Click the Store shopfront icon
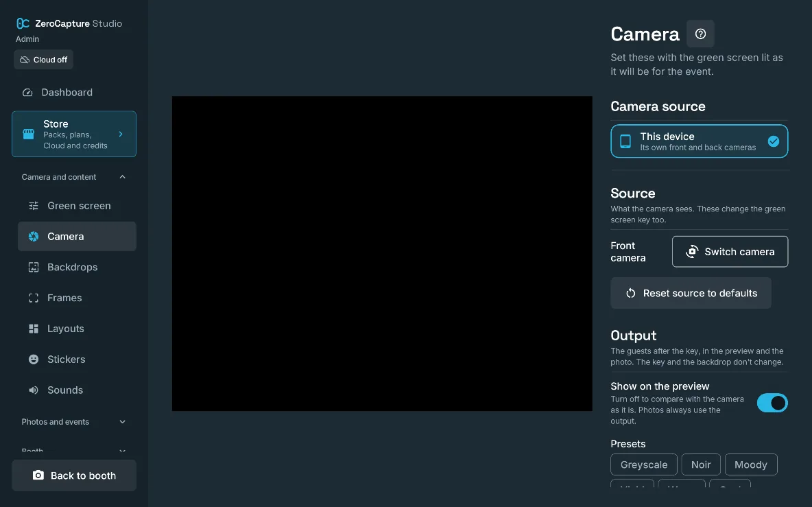 (x=29, y=134)
